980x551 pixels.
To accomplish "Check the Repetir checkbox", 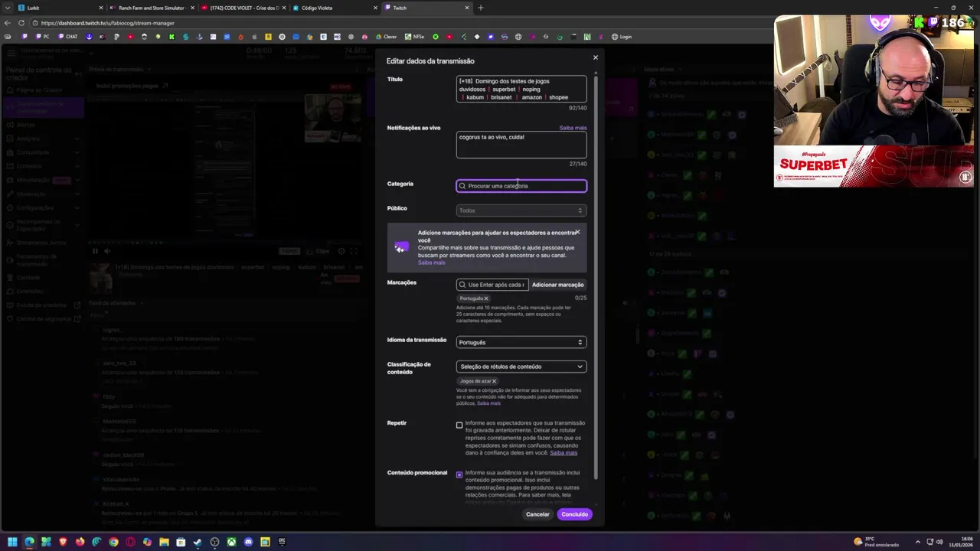I will point(459,425).
